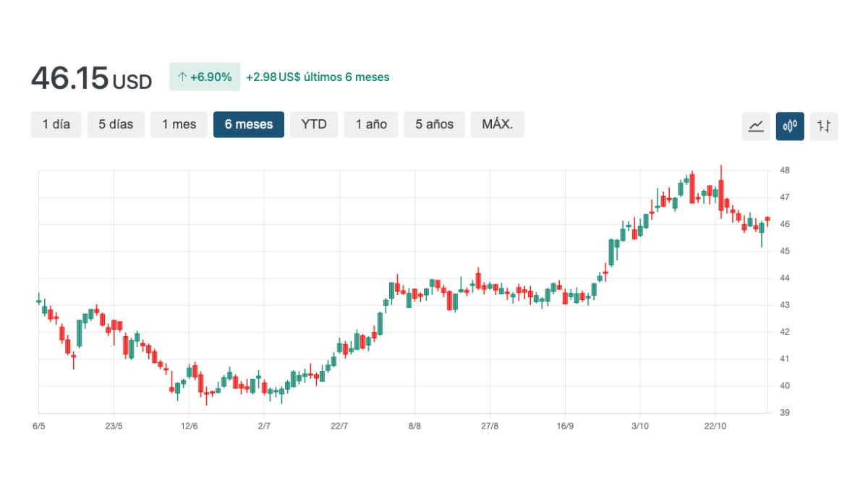This screenshot has width=868, height=488.
Task: Show the full history with MÁX.
Action: tap(497, 124)
